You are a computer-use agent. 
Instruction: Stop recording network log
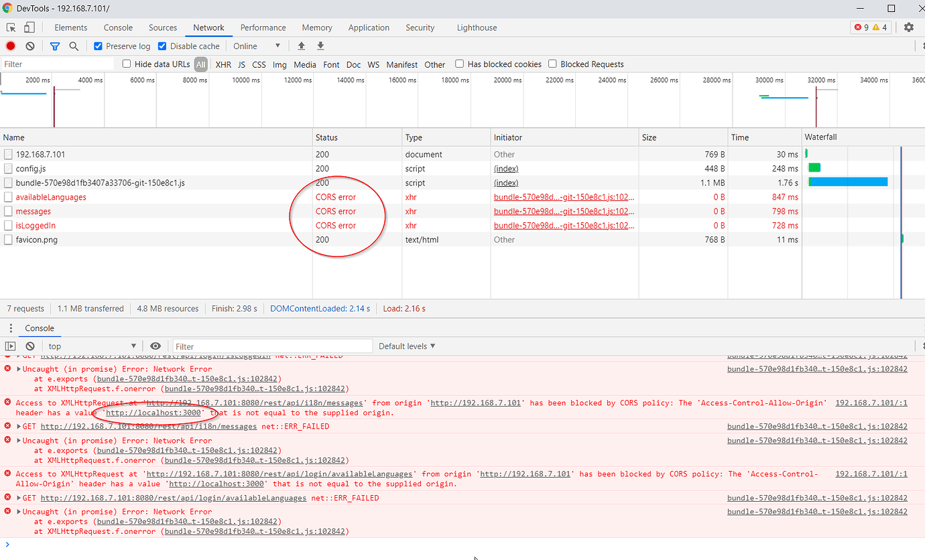point(9,46)
